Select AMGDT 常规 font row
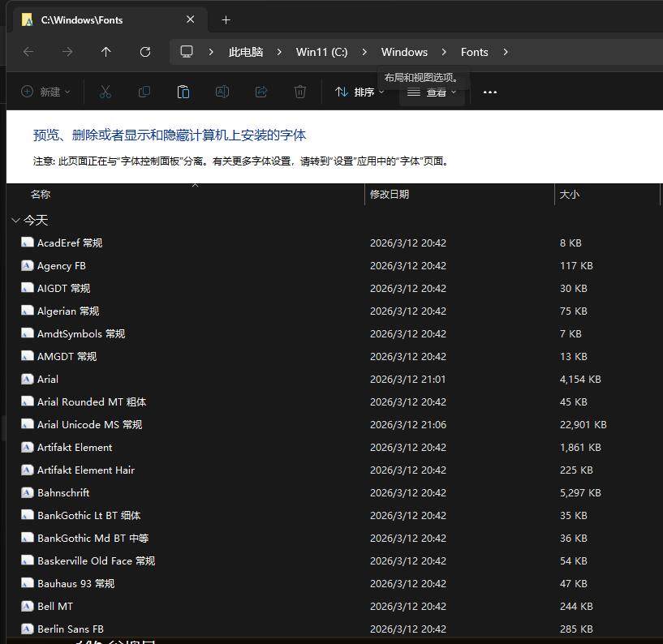Viewport: 663px width, 644px height. click(x=67, y=356)
